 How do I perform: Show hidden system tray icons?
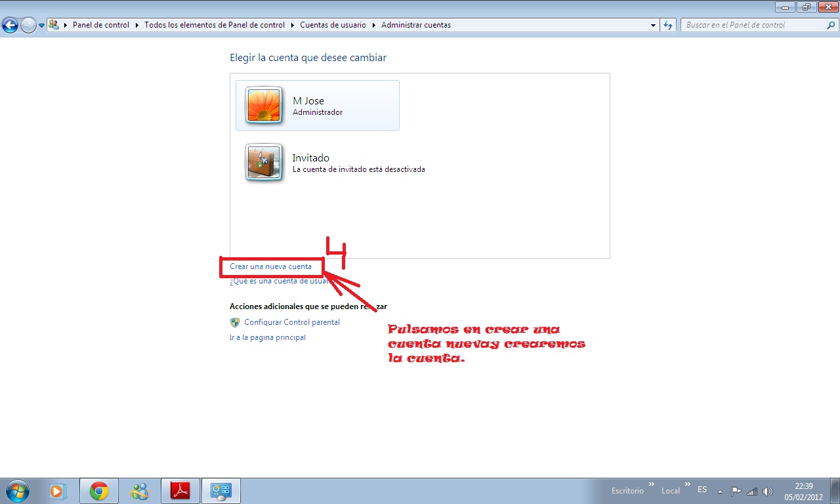pos(720,492)
